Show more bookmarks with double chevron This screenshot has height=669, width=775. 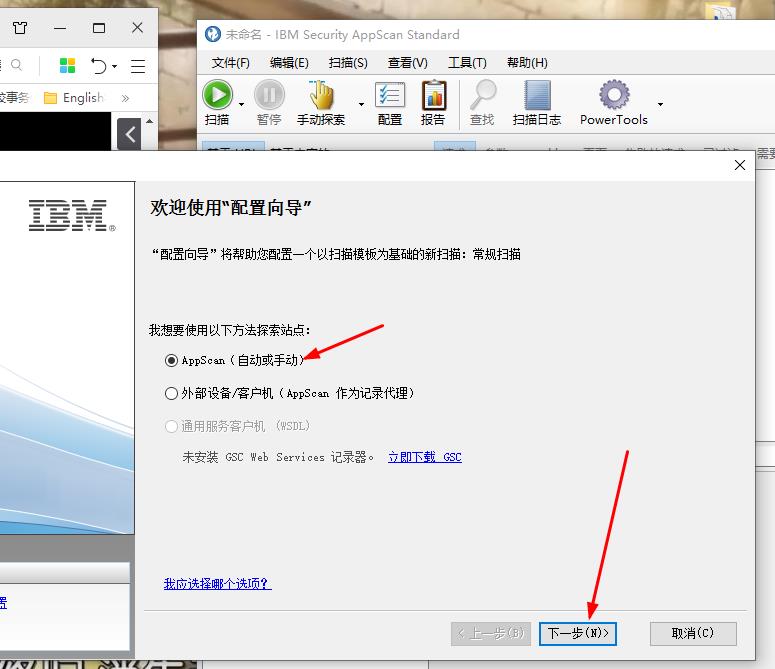click(x=125, y=98)
